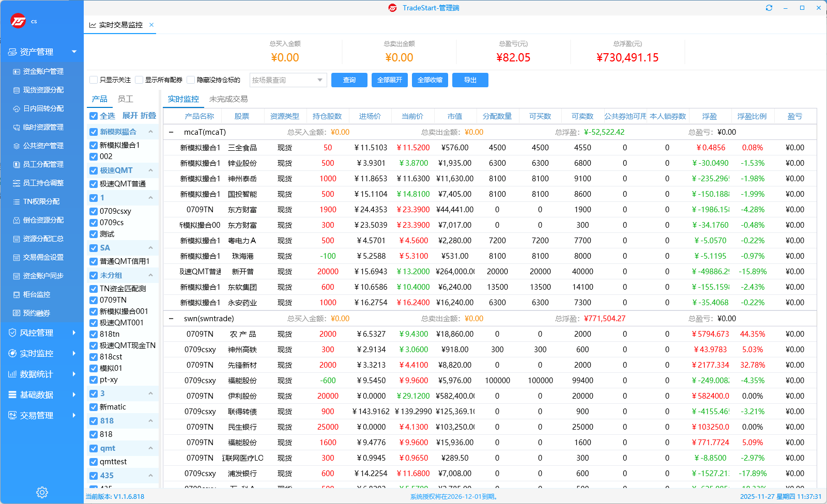Sort by the 浮盈比例 column header
827x504 pixels.
[x=752, y=116]
